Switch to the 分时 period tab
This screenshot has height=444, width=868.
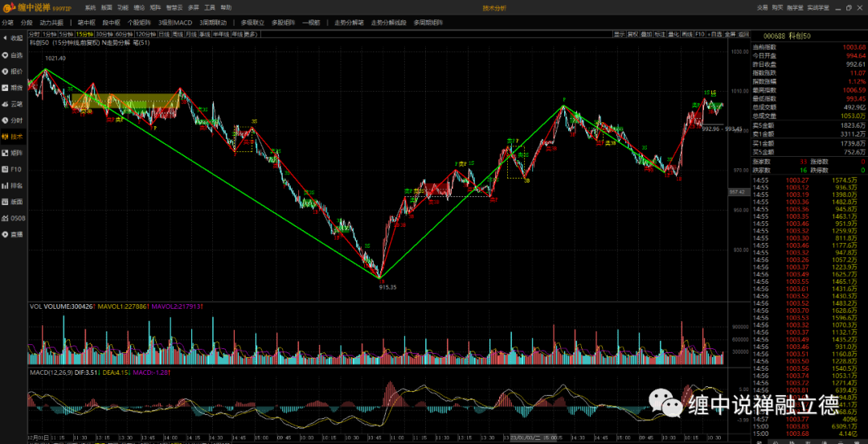(x=35, y=34)
